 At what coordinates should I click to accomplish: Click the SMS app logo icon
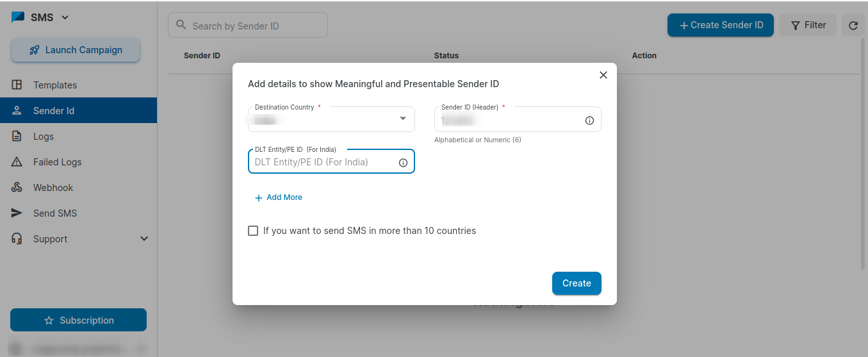click(x=18, y=17)
